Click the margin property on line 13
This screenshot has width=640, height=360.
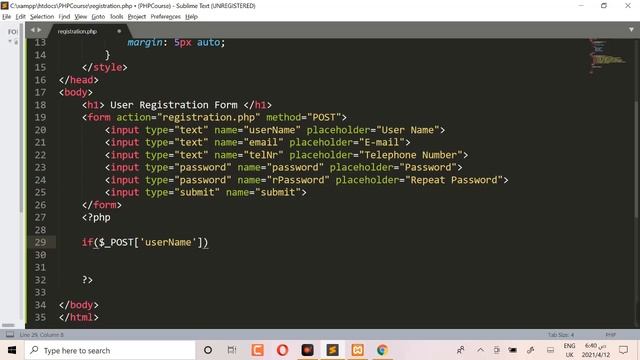[x=144, y=43]
